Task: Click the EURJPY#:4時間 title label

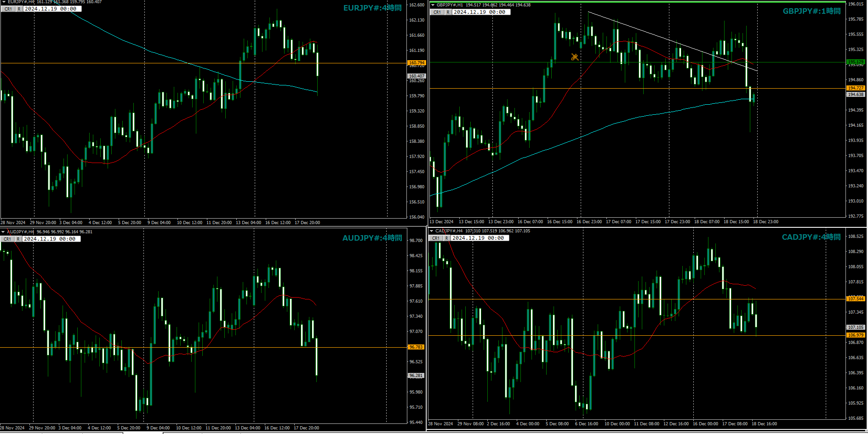Action: point(372,8)
